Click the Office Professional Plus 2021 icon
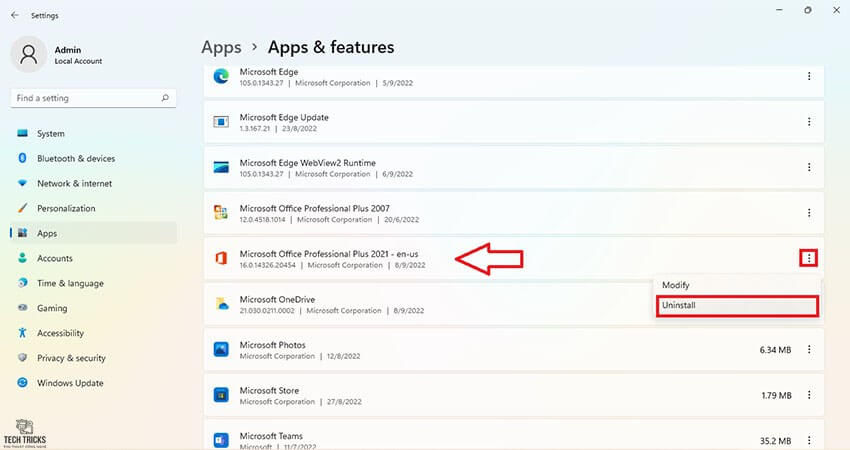The height and width of the screenshot is (450, 850). pyautogui.click(x=221, y=258)
